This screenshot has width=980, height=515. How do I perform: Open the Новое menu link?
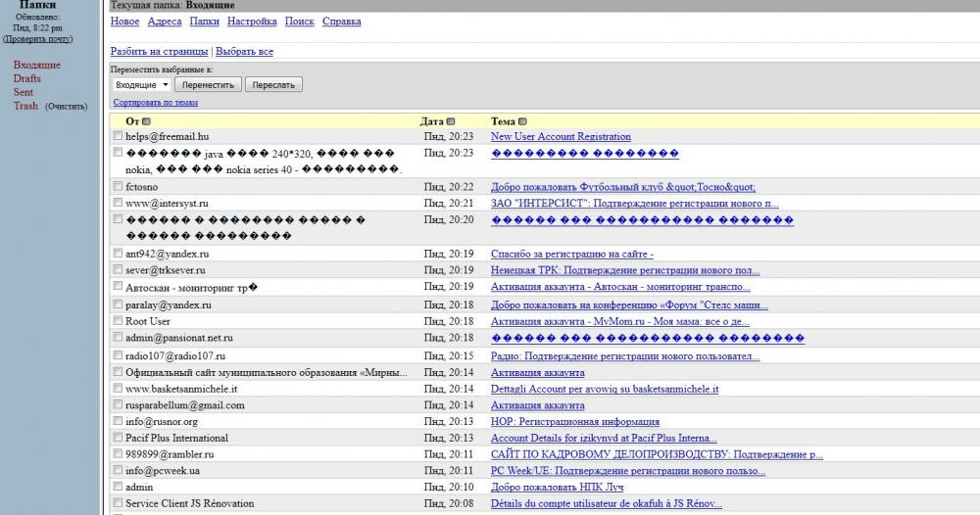tap(125, 22)
